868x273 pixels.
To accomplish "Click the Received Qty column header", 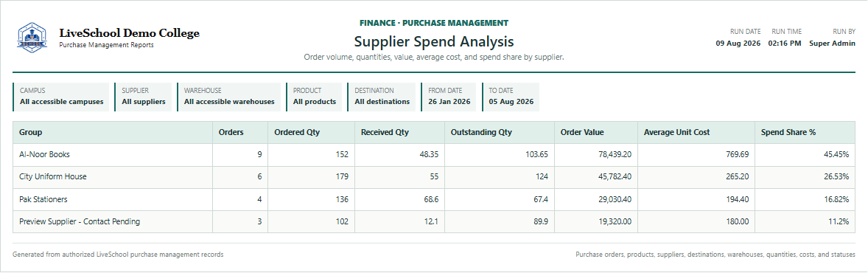I will 399,133.
